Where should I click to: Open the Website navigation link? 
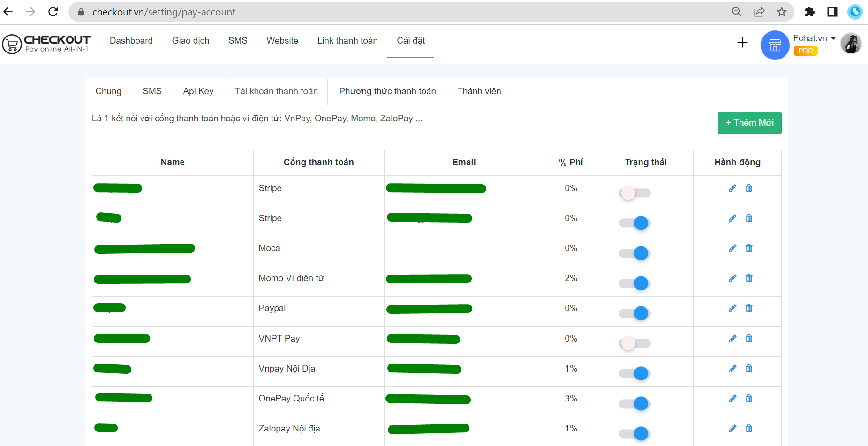[282, 41]
